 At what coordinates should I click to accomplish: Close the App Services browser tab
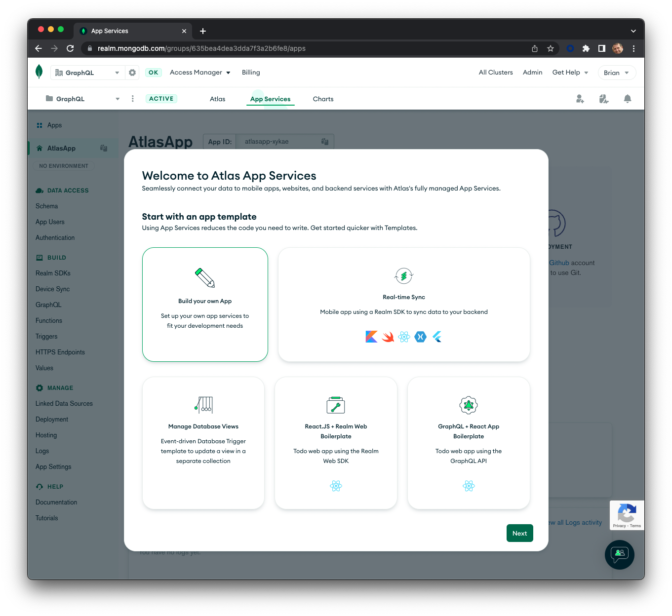pos(184,31)
